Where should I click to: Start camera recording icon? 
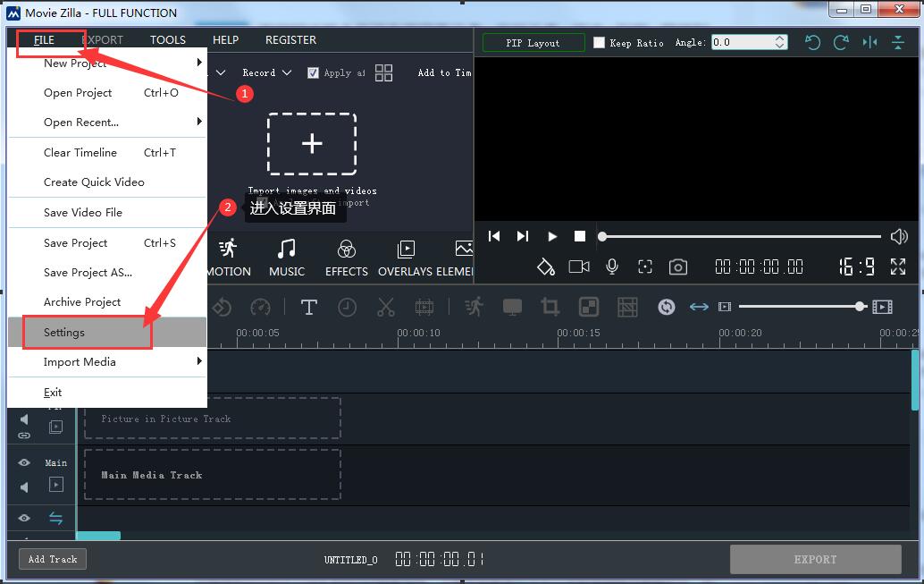(579, 267)
